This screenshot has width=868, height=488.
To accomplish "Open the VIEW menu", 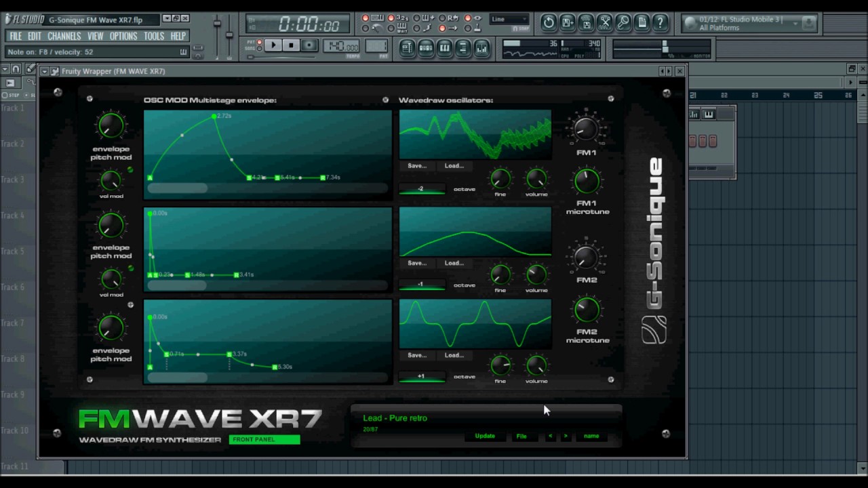I will coord(96,36).
